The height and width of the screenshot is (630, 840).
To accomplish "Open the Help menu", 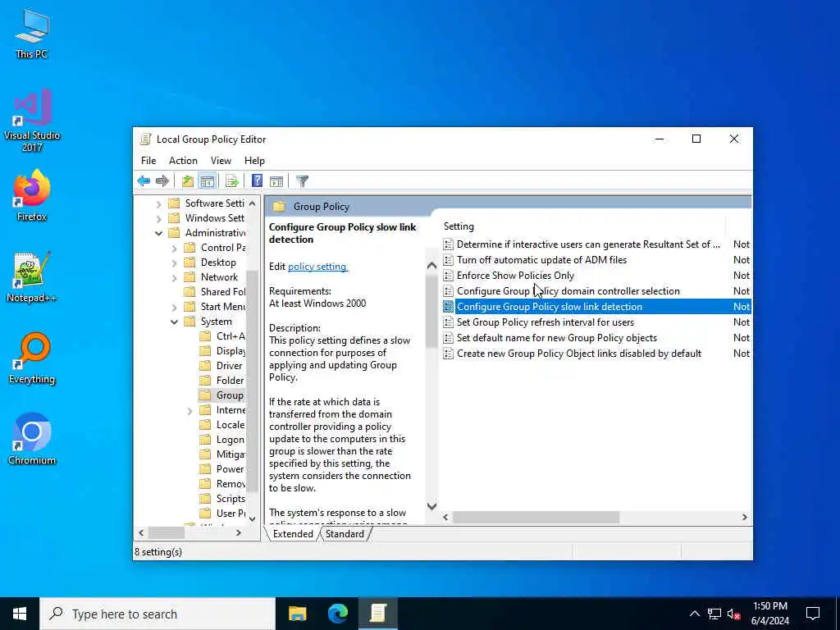I will tap(254, 161).
